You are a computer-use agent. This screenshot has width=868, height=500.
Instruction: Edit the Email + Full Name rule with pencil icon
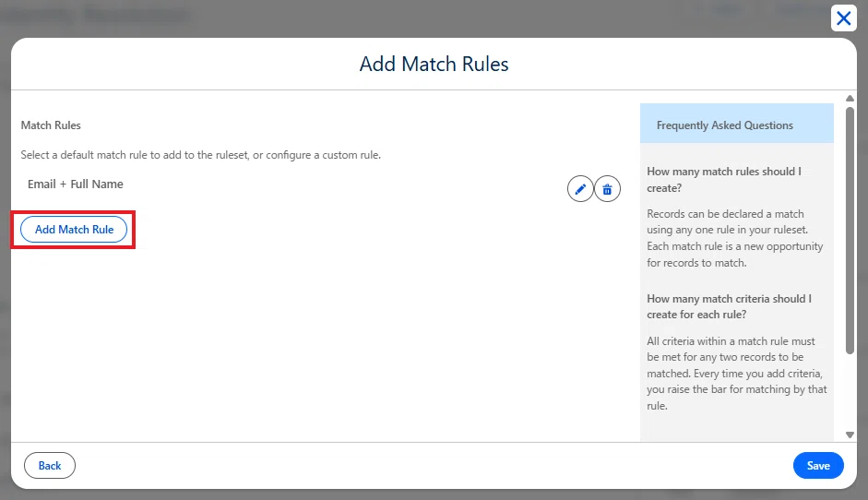coord(580,189)
